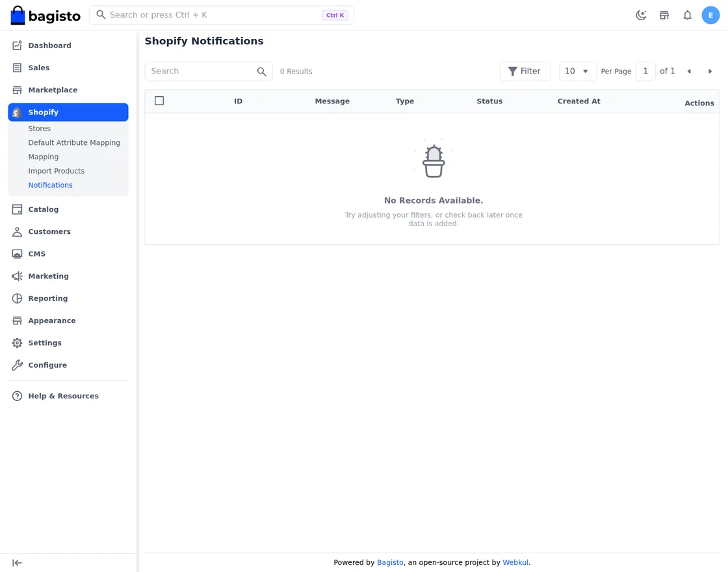The image size is (728, 572).
Task: Open Customers menu label
Action: (49, 231)
